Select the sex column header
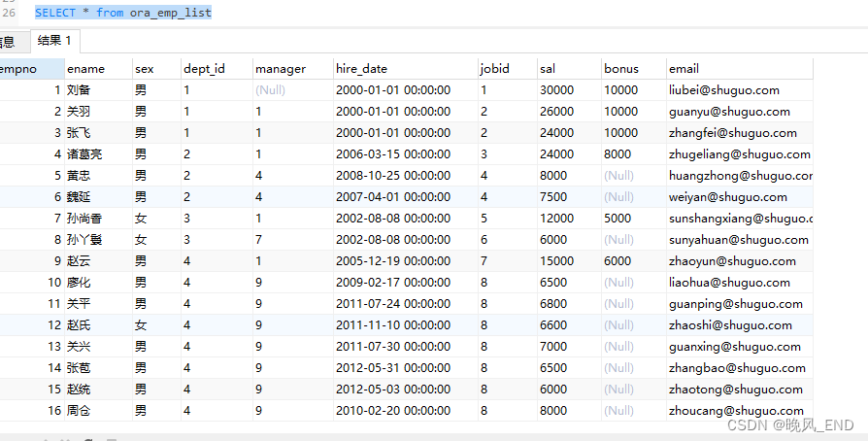Viewport: 868px width, 441px height. pyautogui.click(x=156, y=69)
